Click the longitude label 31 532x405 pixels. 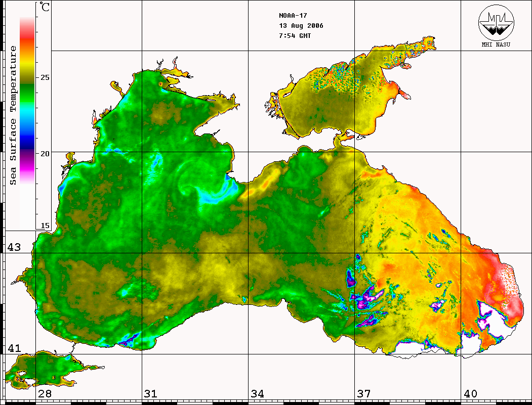(151, 393)
